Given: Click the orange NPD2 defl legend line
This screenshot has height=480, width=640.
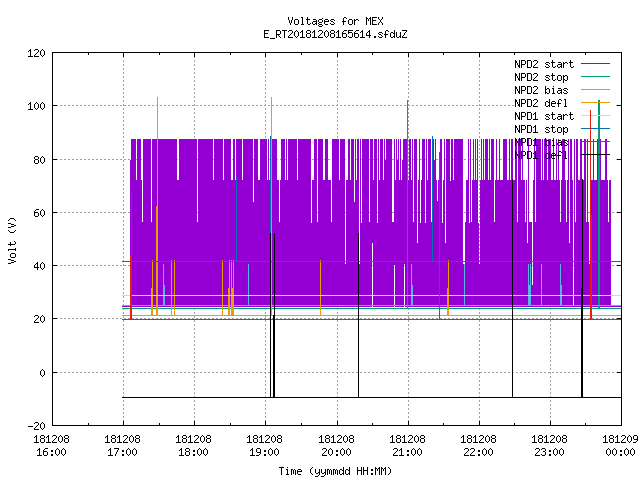Looking at the screenshot, I should point(596,102).
